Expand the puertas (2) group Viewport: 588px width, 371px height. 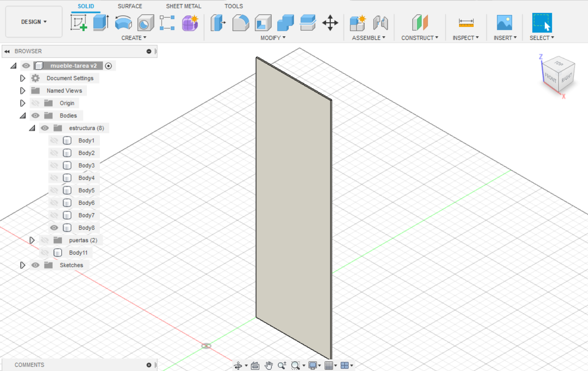point(32,240)
